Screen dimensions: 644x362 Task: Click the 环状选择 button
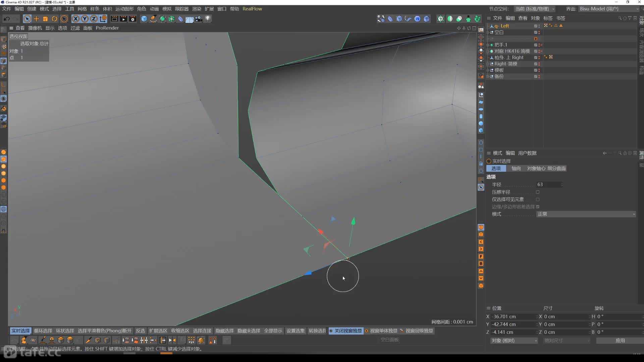click(65, 331)
